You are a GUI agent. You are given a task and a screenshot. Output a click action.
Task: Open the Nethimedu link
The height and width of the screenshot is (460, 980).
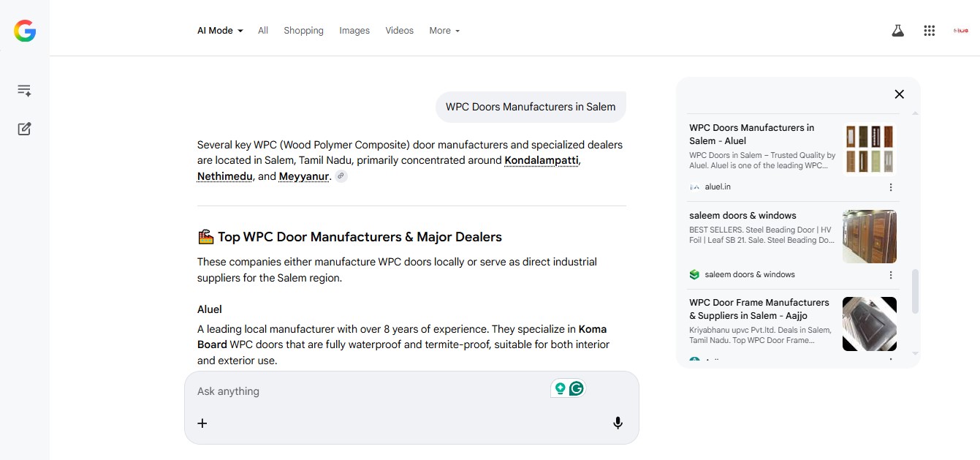pos(225,176)
